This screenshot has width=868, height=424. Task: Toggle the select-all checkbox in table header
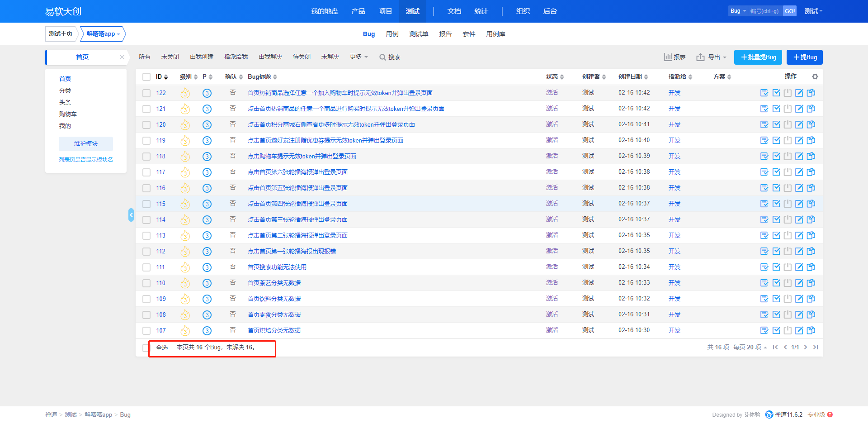click(146, 77)
